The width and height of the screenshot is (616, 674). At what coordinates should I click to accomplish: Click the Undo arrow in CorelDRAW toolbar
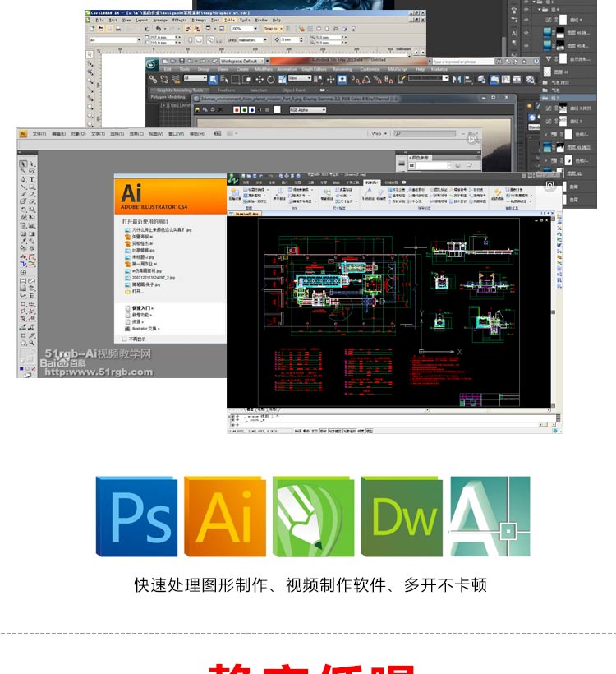click(x=158, y=29)
